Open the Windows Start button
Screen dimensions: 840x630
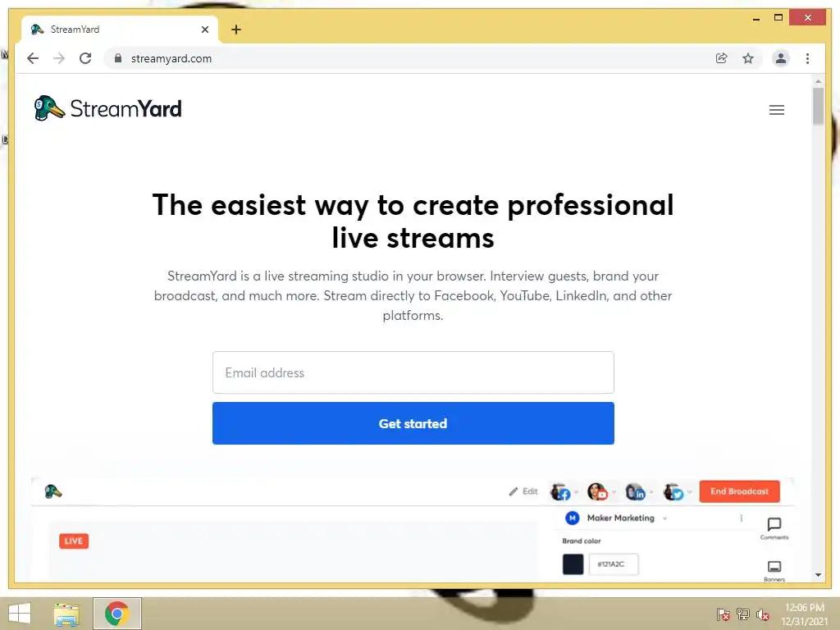tap(20, 614)
